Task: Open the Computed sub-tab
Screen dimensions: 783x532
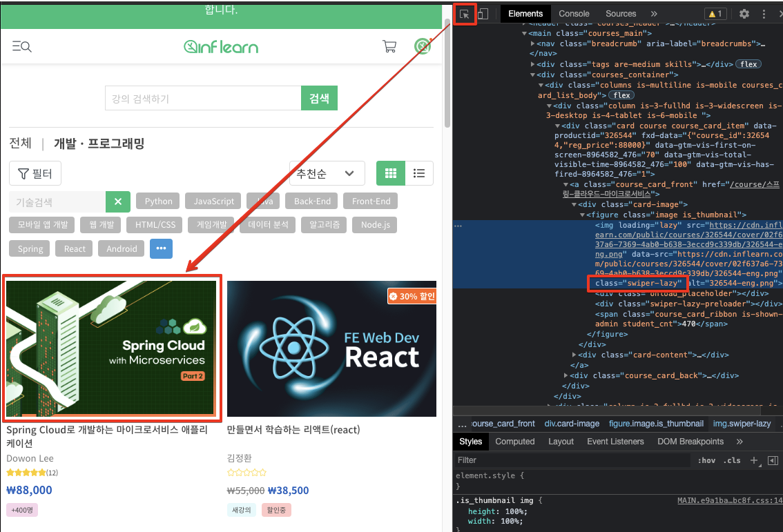Action: pyautogui.click(x=515, y=442)
